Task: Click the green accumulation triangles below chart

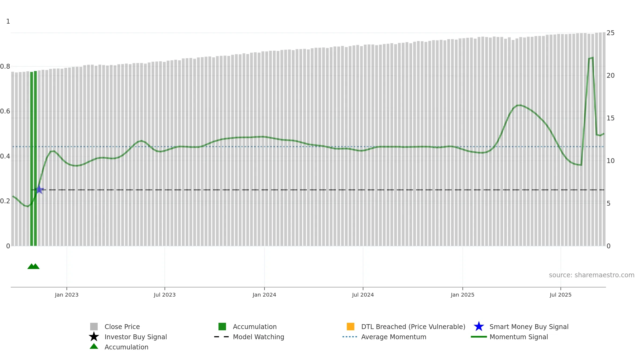Action: (x=34, y=266)
